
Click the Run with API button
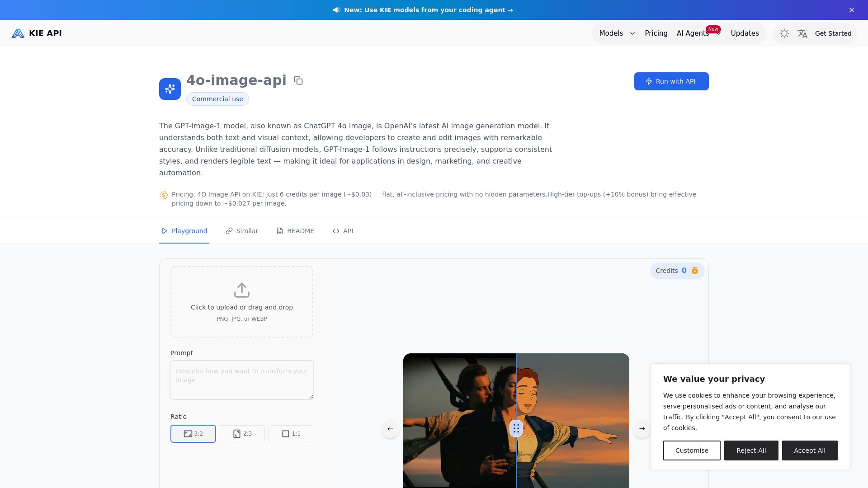click(671, 81)
